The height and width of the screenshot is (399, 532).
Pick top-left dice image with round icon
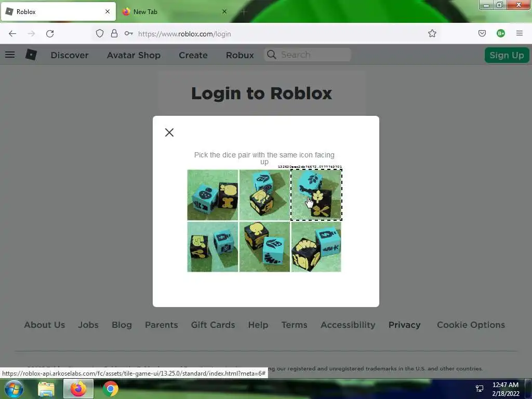click(x=212, y=195)
